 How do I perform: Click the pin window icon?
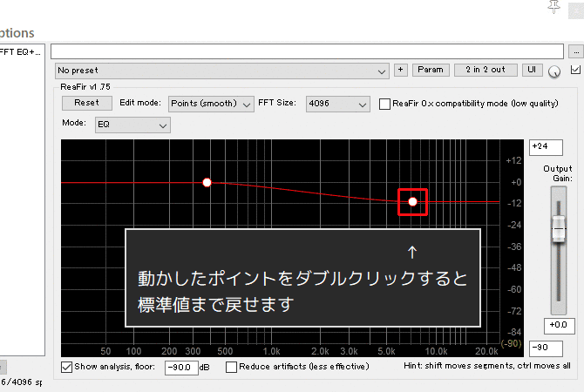tap(553, 7)
